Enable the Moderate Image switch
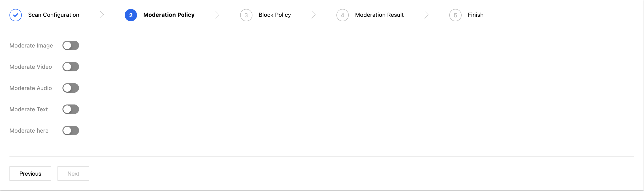 click(x=71, y=45)
